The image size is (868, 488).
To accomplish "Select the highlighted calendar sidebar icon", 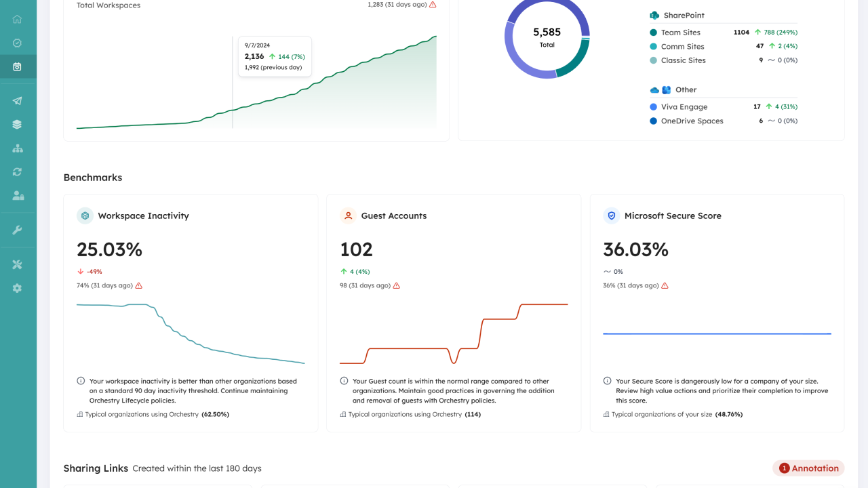I will coord(17,66).
